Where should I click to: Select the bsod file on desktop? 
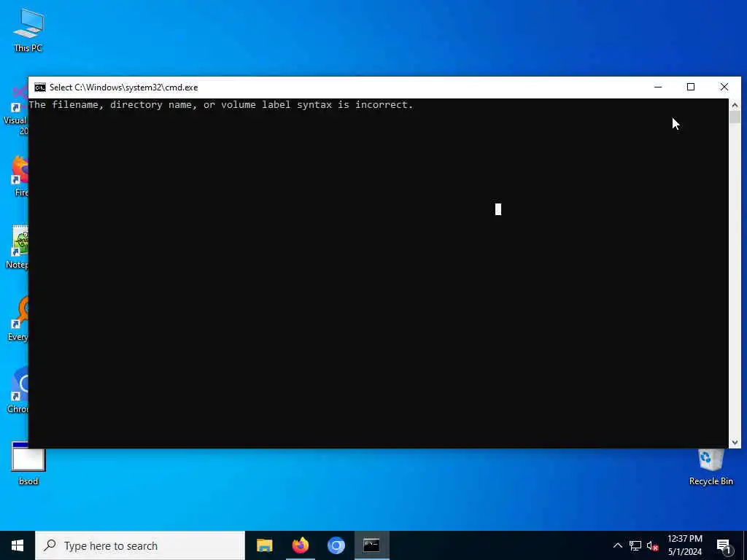click(x=28, y=463)
